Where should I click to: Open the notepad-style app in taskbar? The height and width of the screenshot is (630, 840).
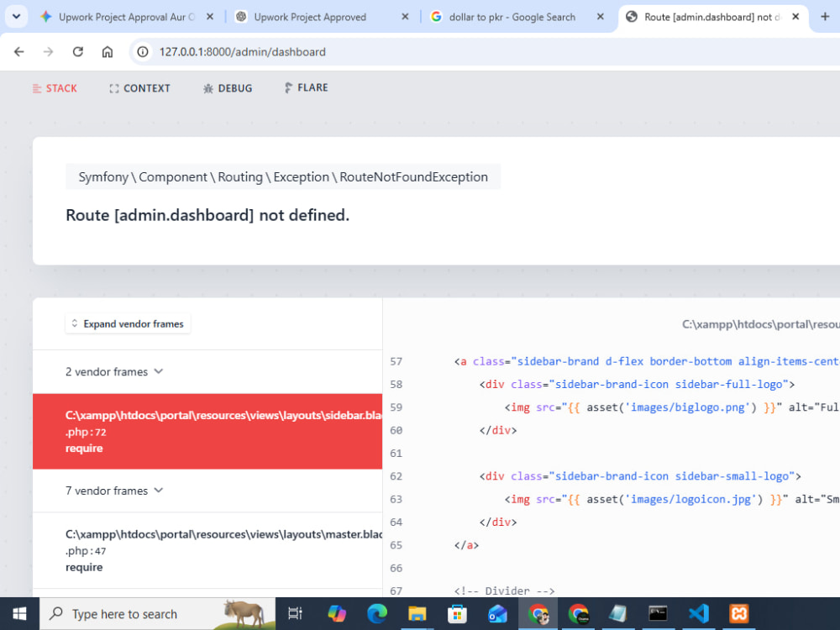click(618, 614)
